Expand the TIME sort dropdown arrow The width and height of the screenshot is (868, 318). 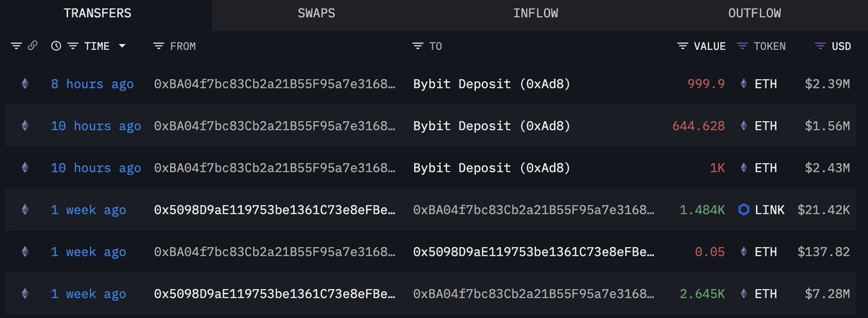pyautogui.click(x=122, y=46)
